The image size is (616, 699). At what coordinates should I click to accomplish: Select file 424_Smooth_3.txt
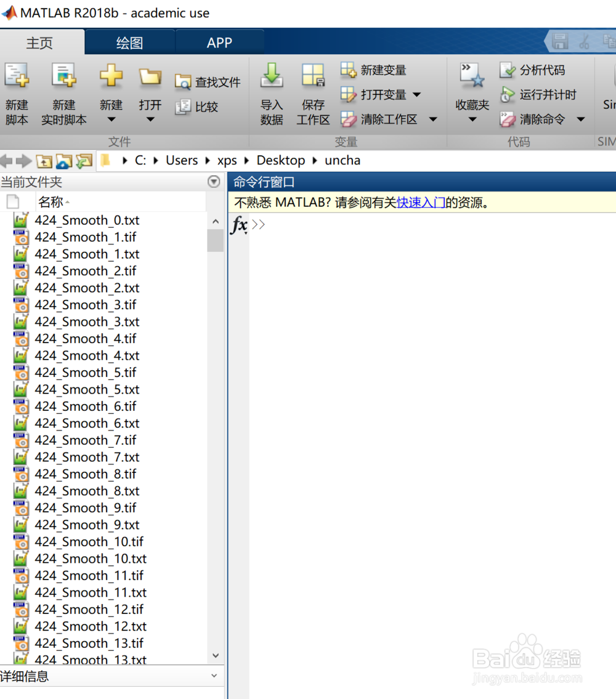87,322
